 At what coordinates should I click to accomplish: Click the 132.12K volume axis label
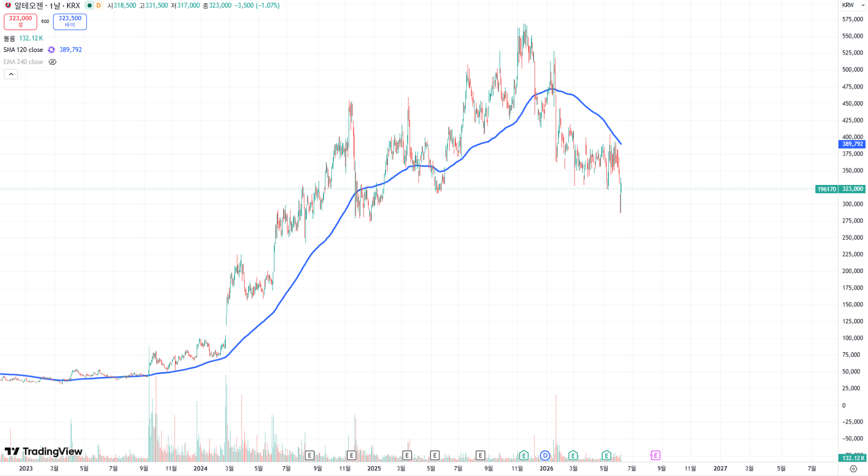pos(853,458)
